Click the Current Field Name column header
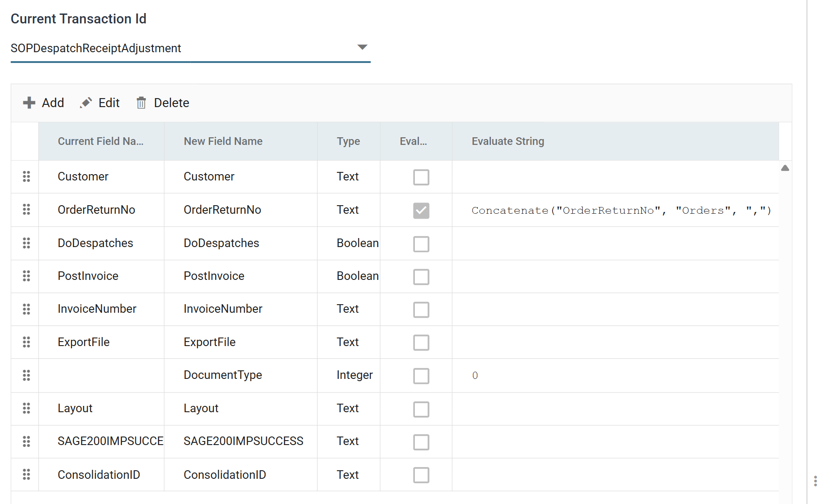The height and width of the screenshot is (504, 818). [101, 141]
